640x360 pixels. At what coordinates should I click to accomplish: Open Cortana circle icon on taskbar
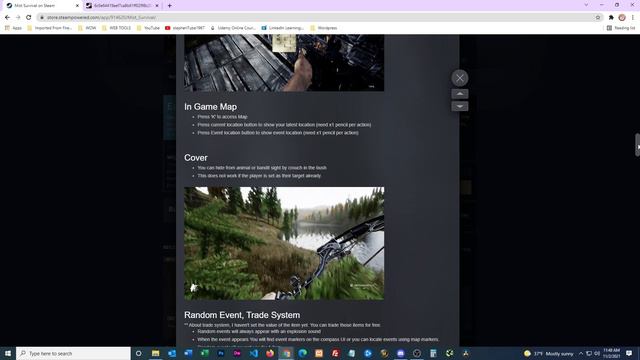pyautogui.click(x=138, y=353)
